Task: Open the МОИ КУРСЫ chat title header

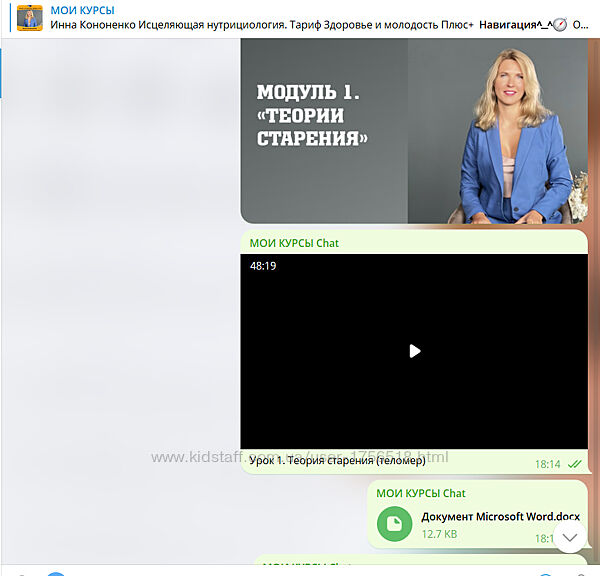Action: click(x=82, y=10)
